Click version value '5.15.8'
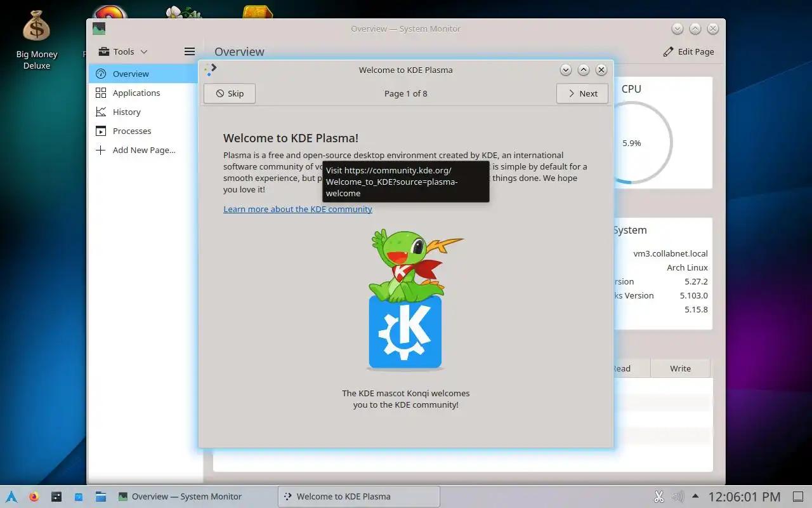 coord(696,309)
